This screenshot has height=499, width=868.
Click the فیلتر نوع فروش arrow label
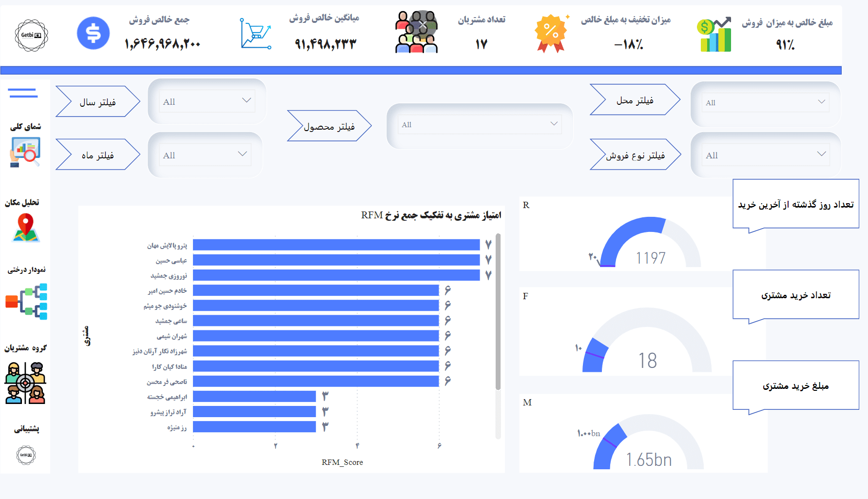click(x=636, y=155)
